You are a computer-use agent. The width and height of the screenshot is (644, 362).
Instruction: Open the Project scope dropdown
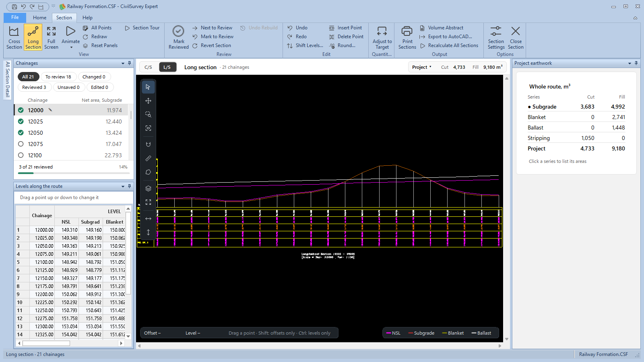point(421,67)
